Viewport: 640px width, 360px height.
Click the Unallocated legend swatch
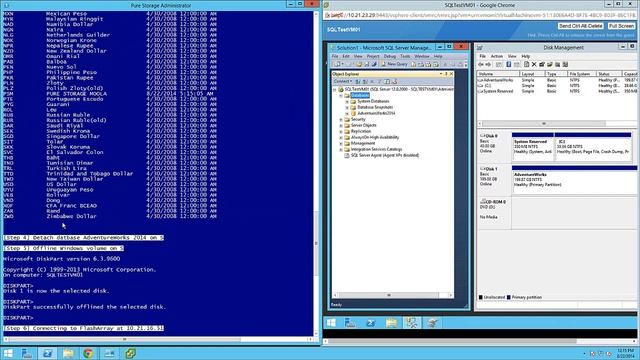pyautogui.click(x=480, y=297)
